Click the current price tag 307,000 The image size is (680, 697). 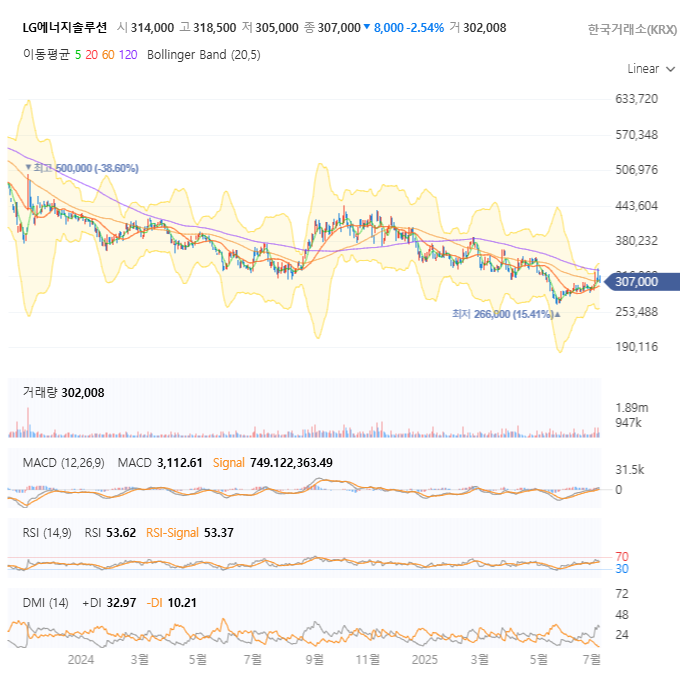click(642, 281)
